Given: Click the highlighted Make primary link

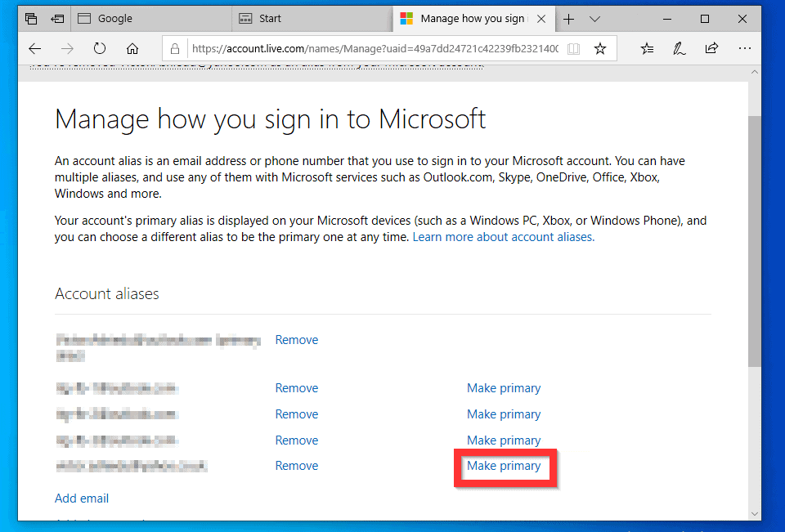Looking at the screenshot, I should (504, 466).
